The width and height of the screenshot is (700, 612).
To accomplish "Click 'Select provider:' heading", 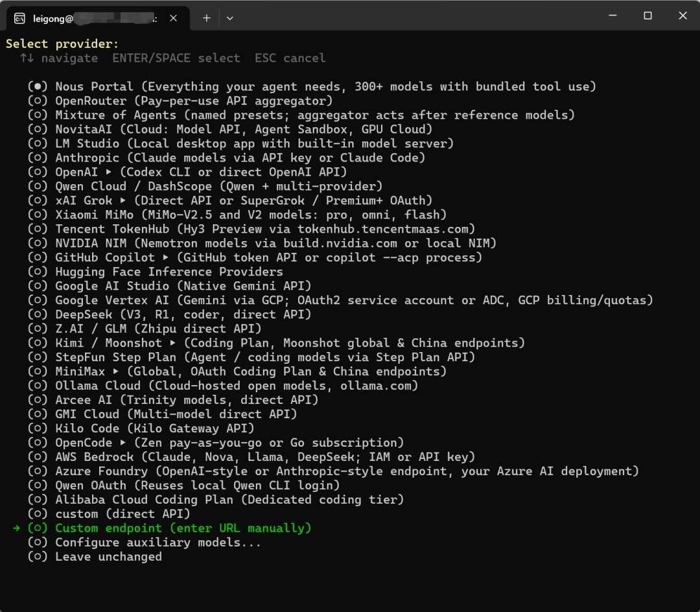I will coord(62,43).
